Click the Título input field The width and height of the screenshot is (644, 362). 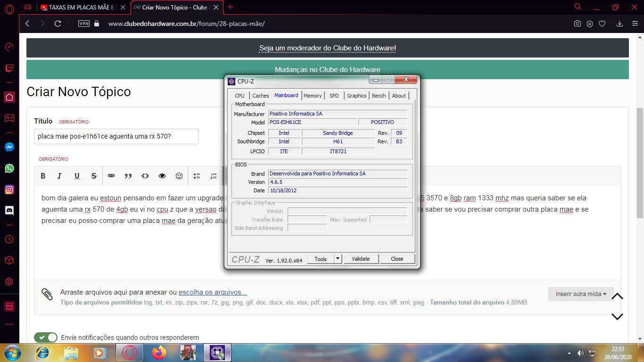tap(116, 136)
